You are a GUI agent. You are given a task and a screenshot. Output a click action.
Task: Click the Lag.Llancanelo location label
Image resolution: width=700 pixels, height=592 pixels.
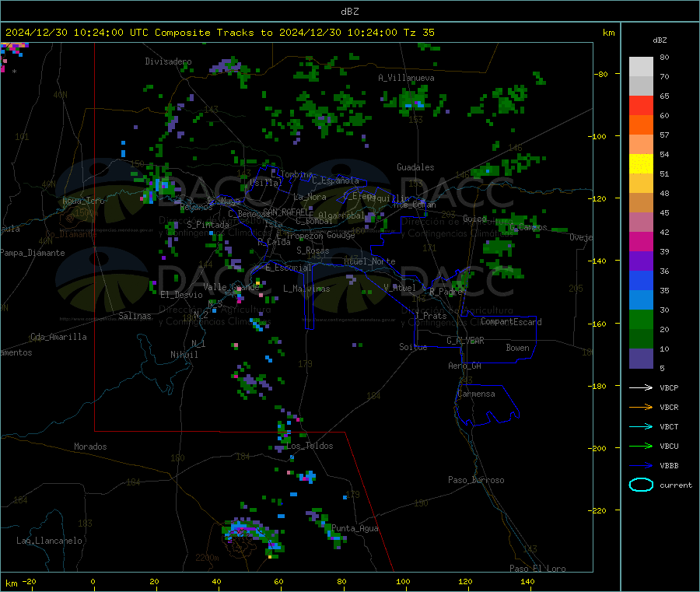(x=50, y=541)
